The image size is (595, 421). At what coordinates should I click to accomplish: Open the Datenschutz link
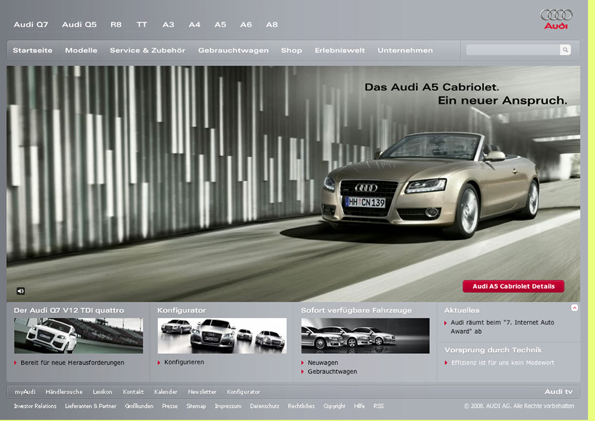coord(264,406)
